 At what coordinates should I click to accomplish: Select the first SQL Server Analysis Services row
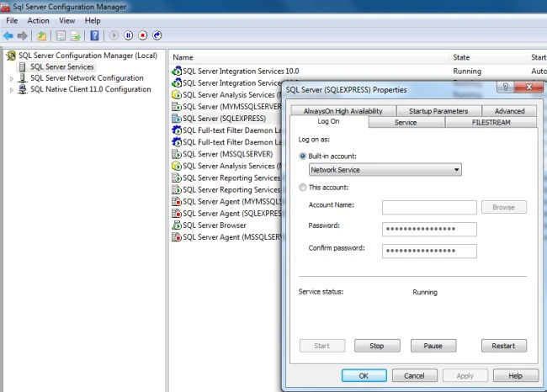pos(226,95)
